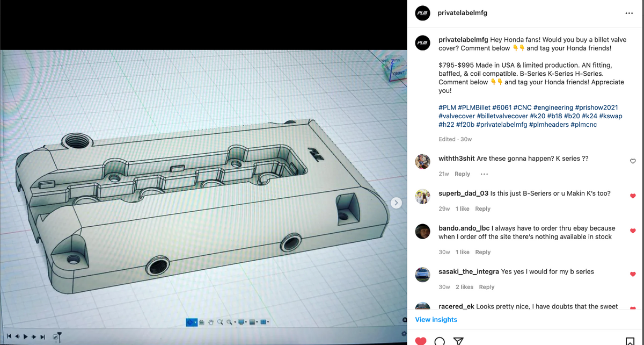Share the post via paper plane icon
The height and width of the screenshot is (345, 644).
click(x=458, y=341)
